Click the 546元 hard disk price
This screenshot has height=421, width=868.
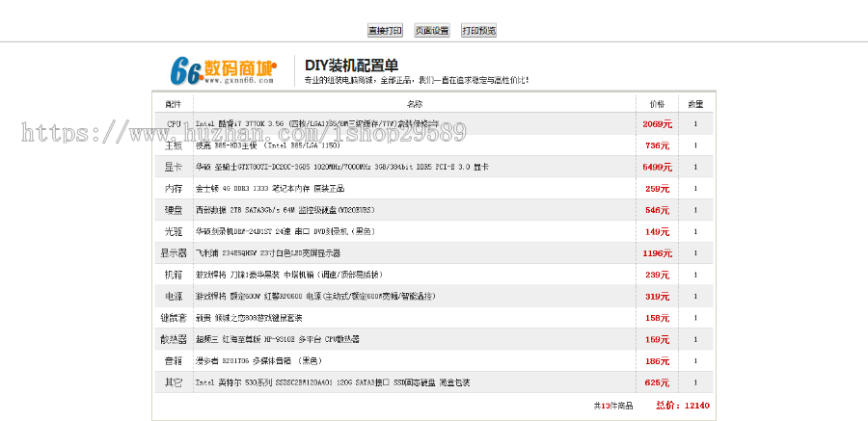coord(657,210)
